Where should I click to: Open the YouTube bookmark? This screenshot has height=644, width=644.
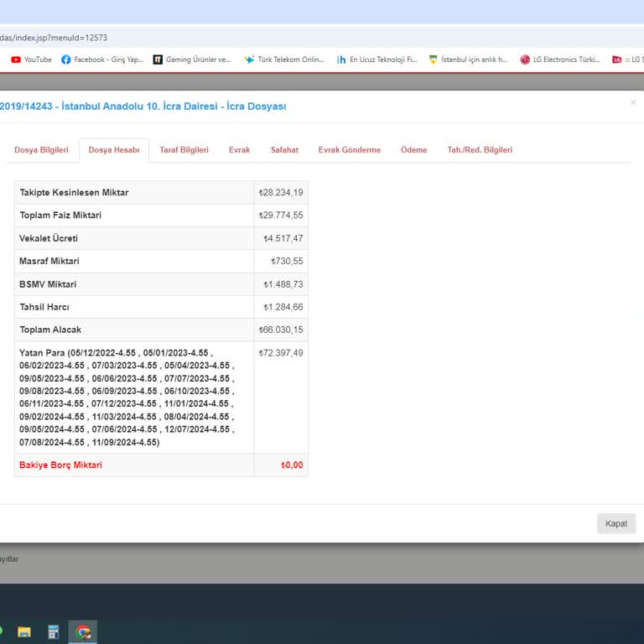coord(32,60)
